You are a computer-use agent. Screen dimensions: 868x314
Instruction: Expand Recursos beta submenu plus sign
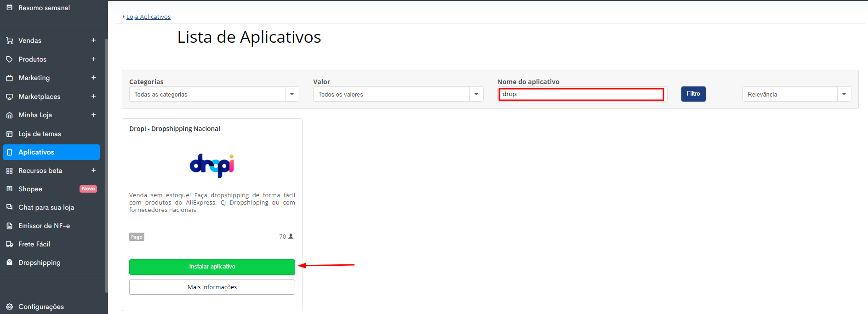point(93,171)
